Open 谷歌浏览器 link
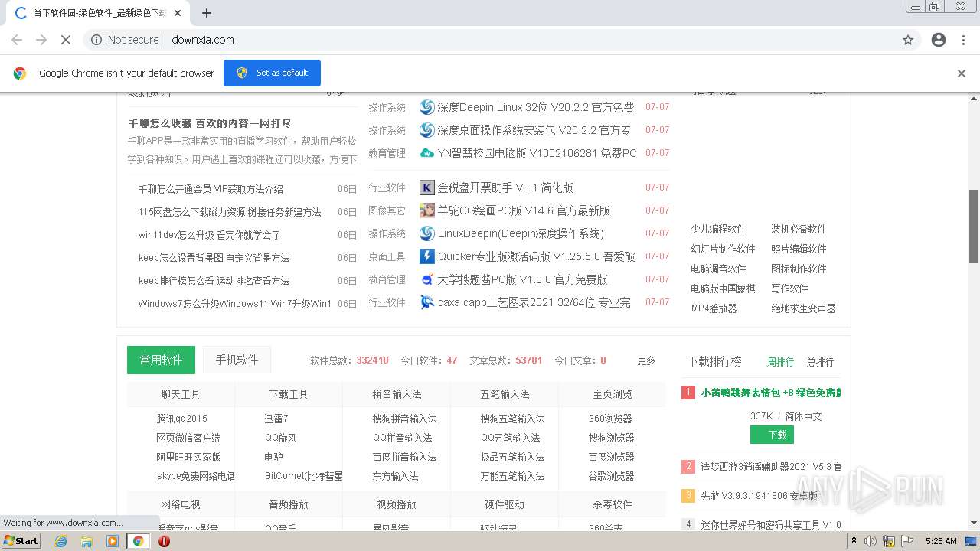 tap(612, 476)
